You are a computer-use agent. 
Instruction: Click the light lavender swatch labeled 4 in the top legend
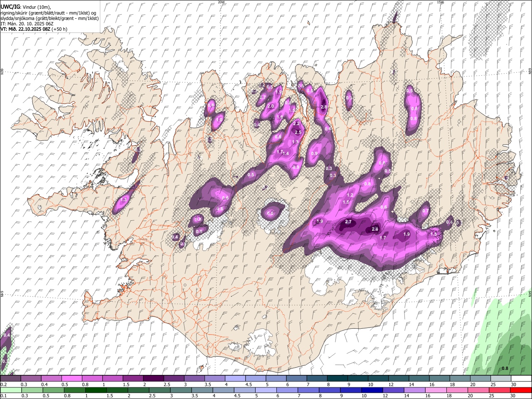point(235,378)
